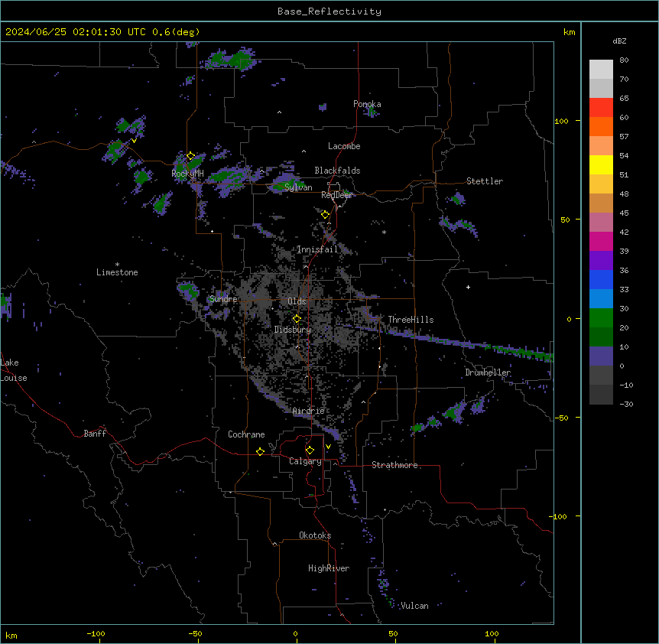This screenshot has width=659, height=644.
Task: Click the yellow marker south of RedDeer
Action: 325,215
